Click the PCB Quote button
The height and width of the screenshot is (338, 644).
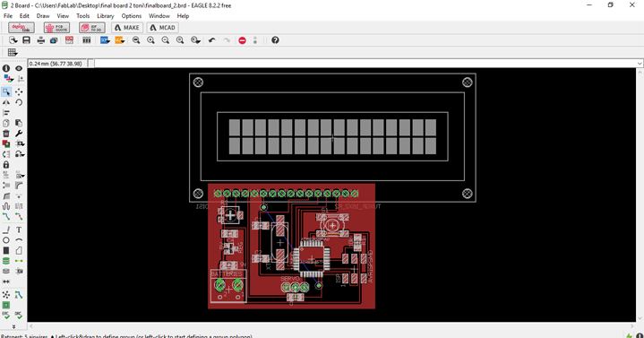pyautogui.click(x=56, y=28)
